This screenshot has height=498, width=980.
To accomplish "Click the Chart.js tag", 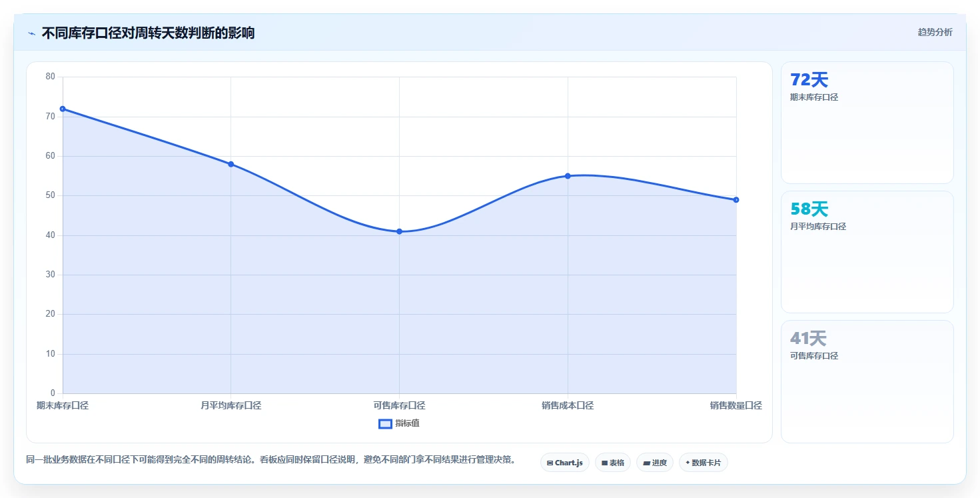I will click(564, 463).
